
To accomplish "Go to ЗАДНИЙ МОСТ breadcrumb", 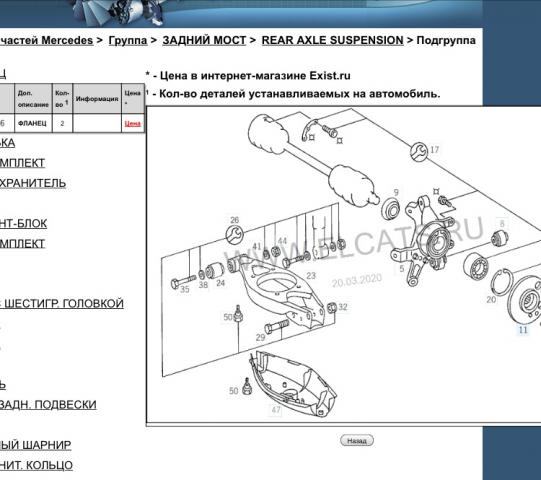I will [204, 40].
